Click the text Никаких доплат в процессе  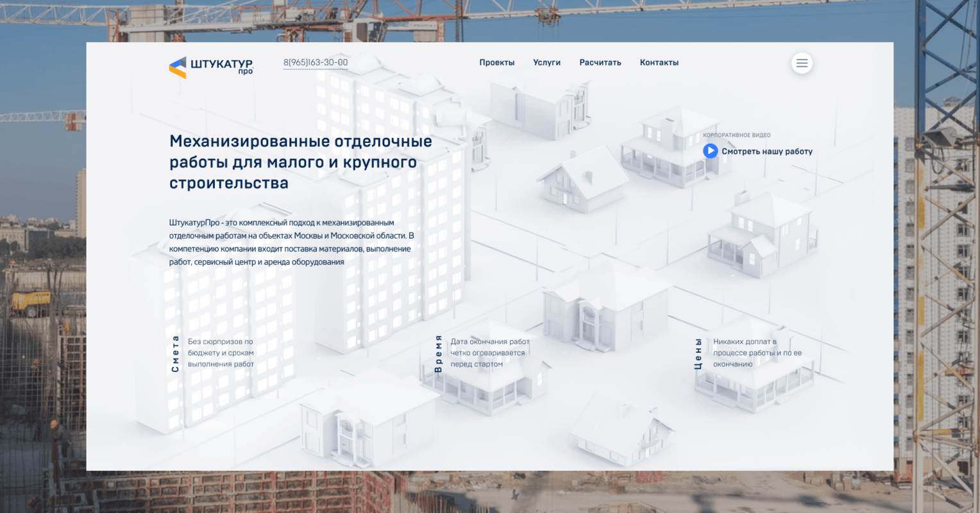click(x=757, y=353)
